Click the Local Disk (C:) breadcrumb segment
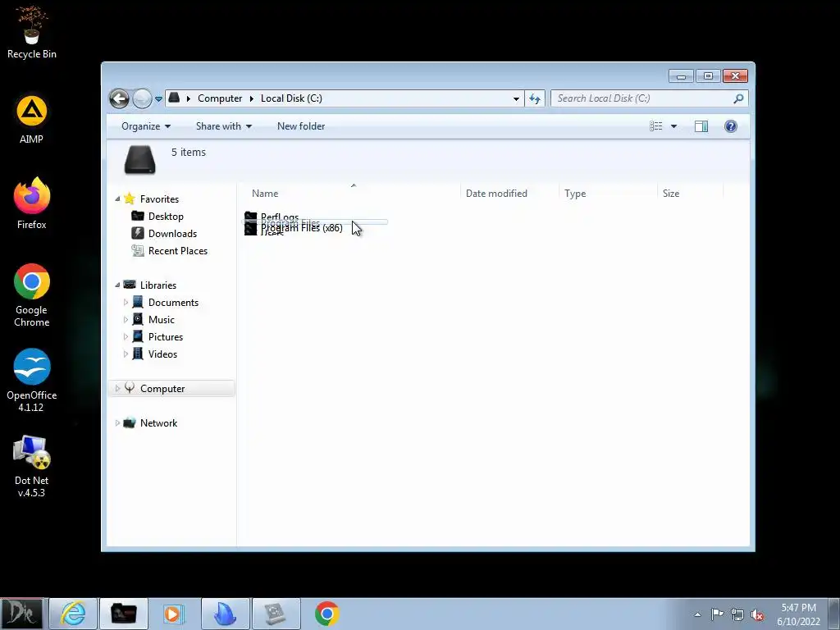 [x=291, y=98]
